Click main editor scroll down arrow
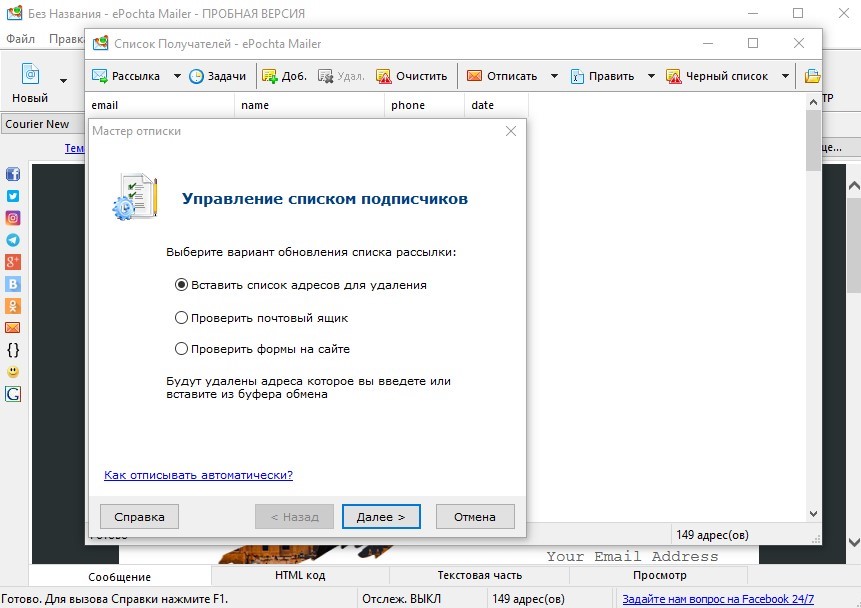Viewport: 861px width, 608px height. tap(854, 543)
